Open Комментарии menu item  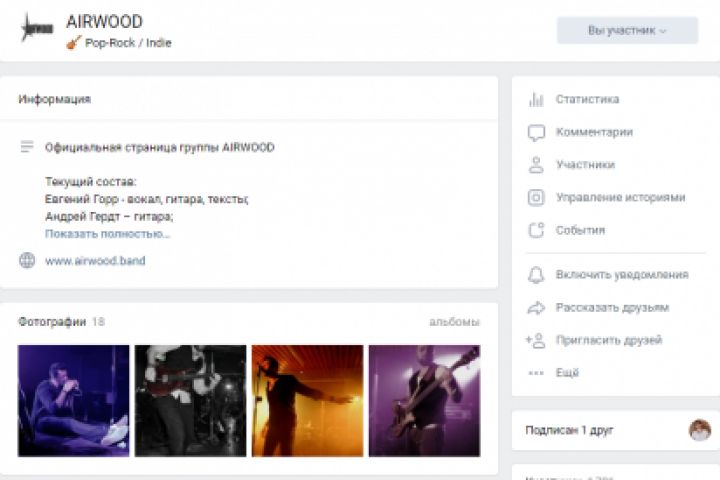(594, 132)
